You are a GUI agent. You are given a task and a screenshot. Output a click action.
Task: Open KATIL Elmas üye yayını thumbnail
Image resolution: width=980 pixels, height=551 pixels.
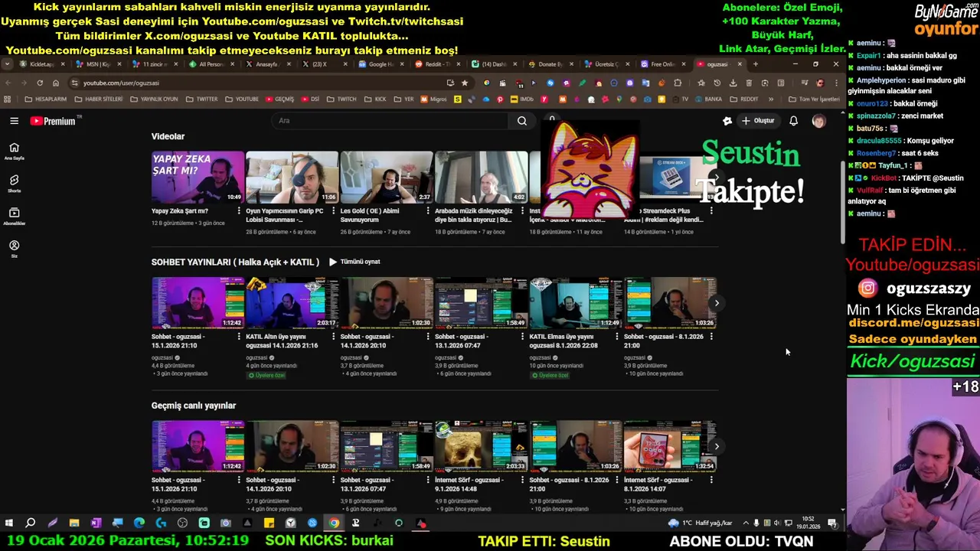(x=576, y=303)
